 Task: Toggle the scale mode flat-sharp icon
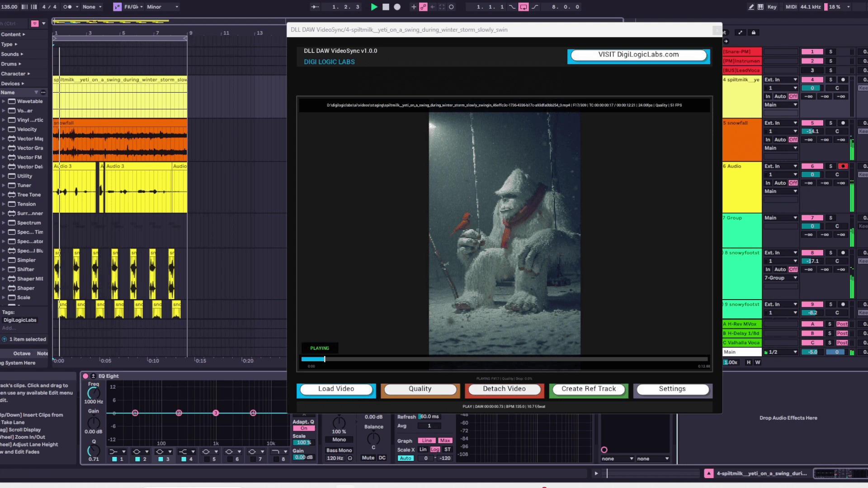pyautogui.click(x=117, y=7)
